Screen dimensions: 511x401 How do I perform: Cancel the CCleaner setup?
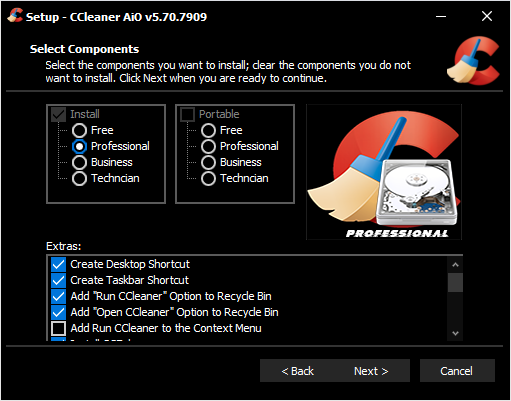point(457,371)
